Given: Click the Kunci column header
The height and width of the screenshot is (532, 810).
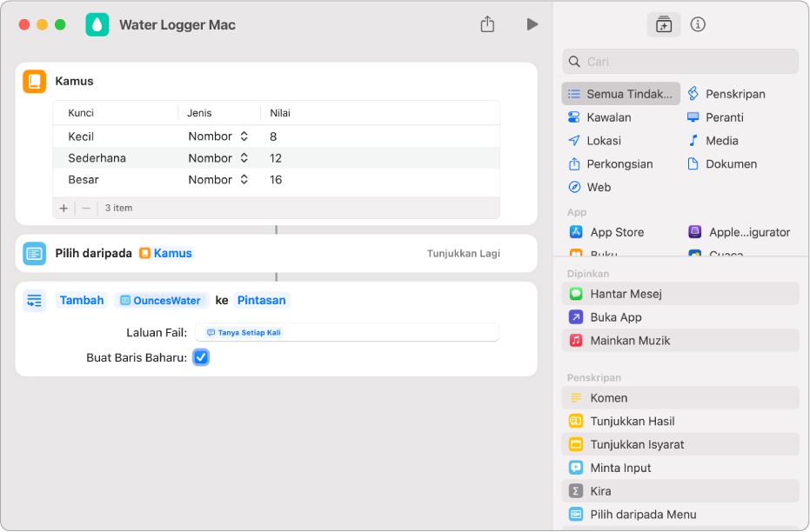Looking at the screenshot, I should point(81,113).
